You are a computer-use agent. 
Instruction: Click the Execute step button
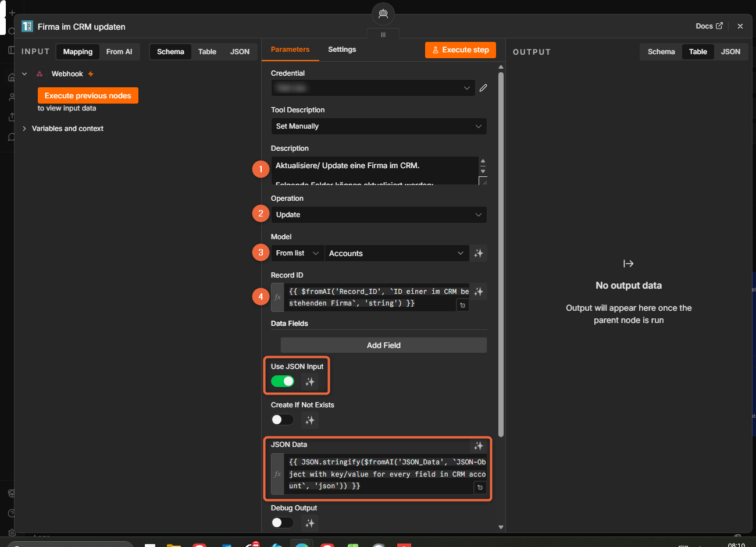[x=461, y=50]
